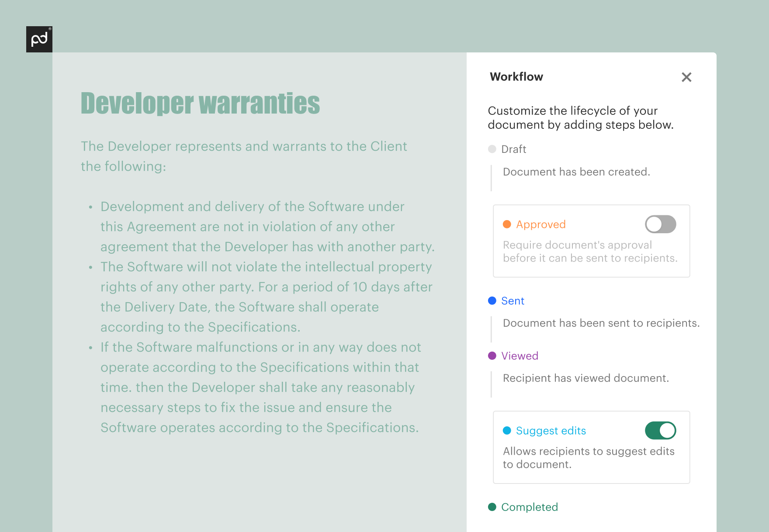
Task: Click the purple Viewed status dot
Action: [492, 356]
